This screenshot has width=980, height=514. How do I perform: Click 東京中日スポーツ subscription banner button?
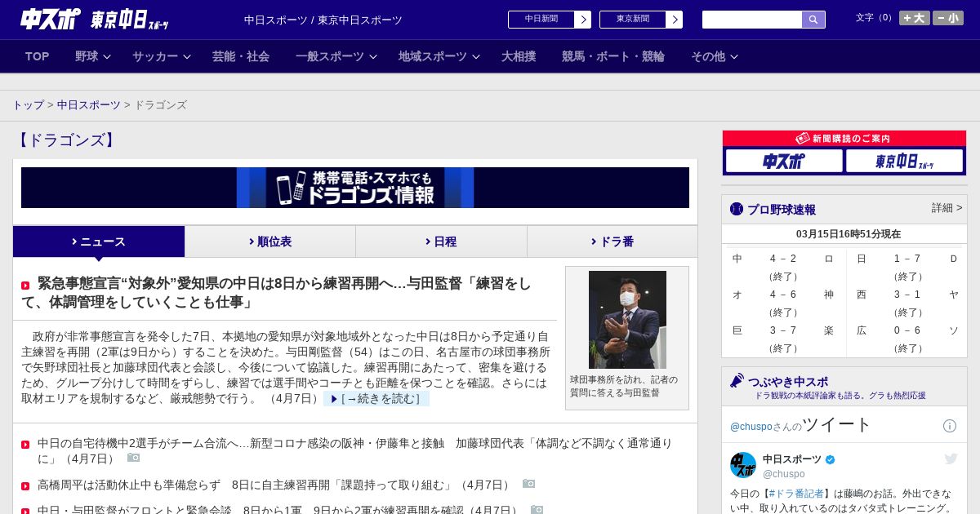(x=904, y=161)
